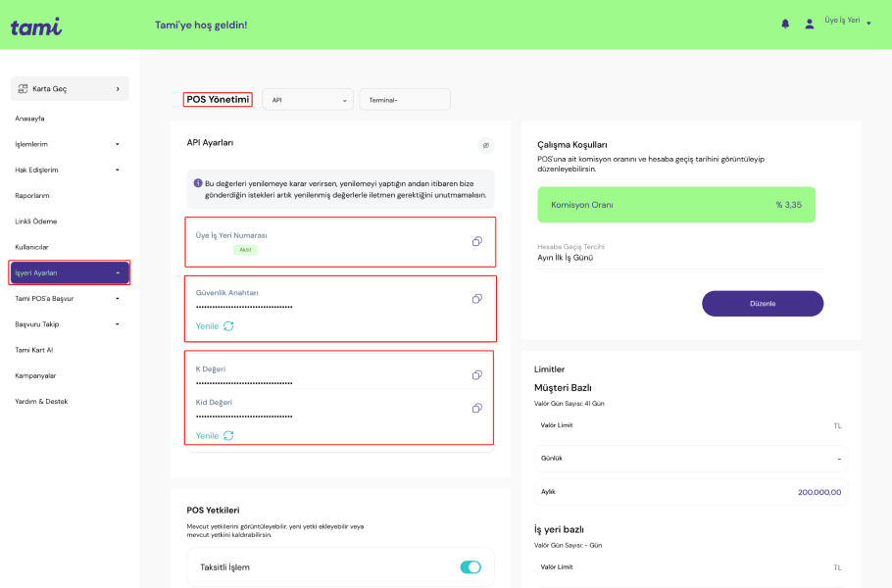Open the Üye İş Yeri account dropdown
892x588 pixels.
coord(848,21)
